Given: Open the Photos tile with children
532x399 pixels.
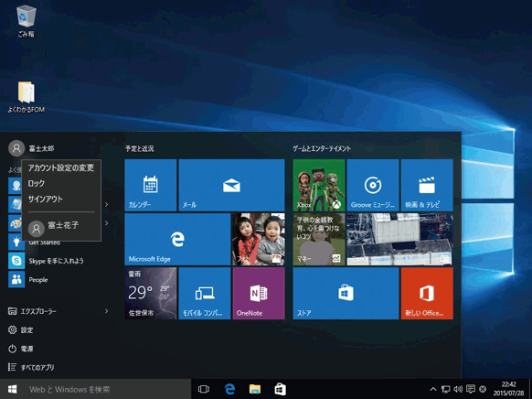Looking at the screenshot, I should pos(259,239).
